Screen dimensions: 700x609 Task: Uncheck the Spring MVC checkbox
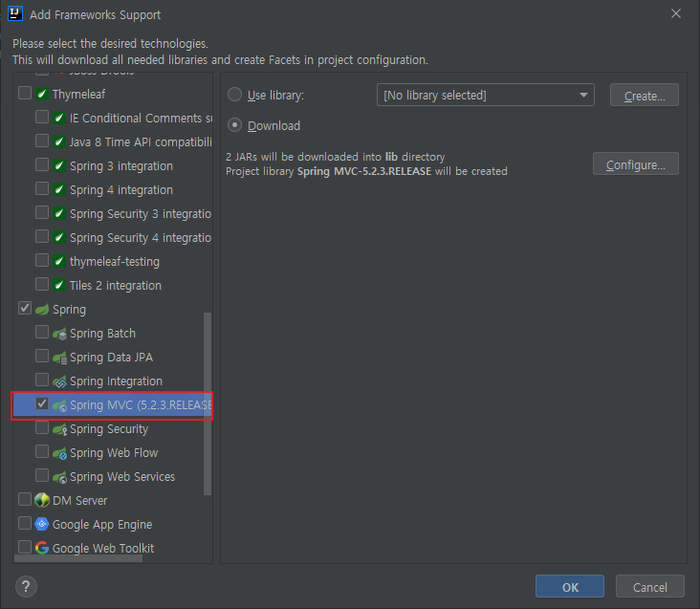click(42, 403)
